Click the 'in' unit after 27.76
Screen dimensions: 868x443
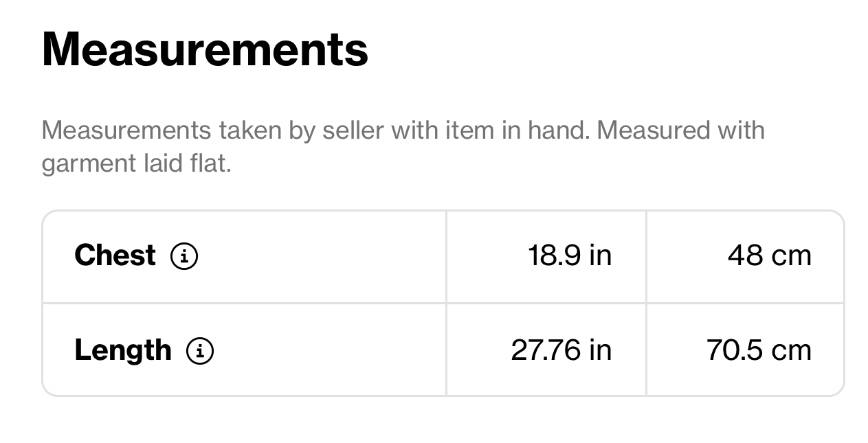tap(600, 350)
